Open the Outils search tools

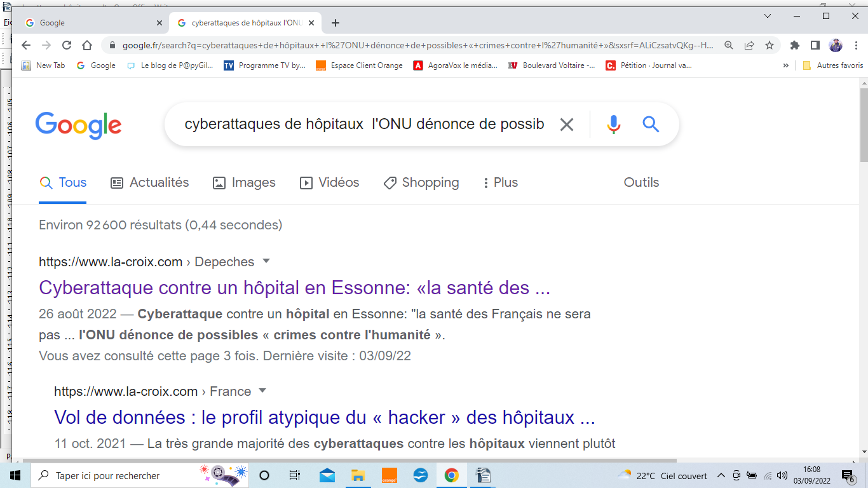tap(641, 183)
